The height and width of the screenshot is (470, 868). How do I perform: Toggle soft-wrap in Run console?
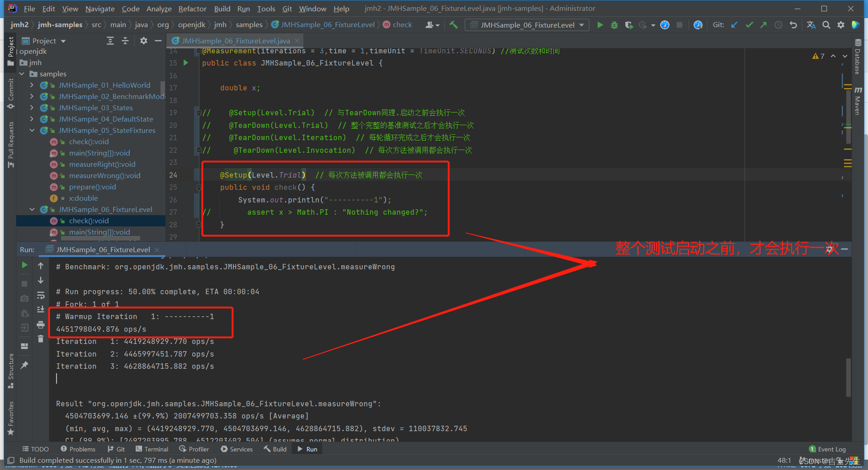(x=41, y=295)
